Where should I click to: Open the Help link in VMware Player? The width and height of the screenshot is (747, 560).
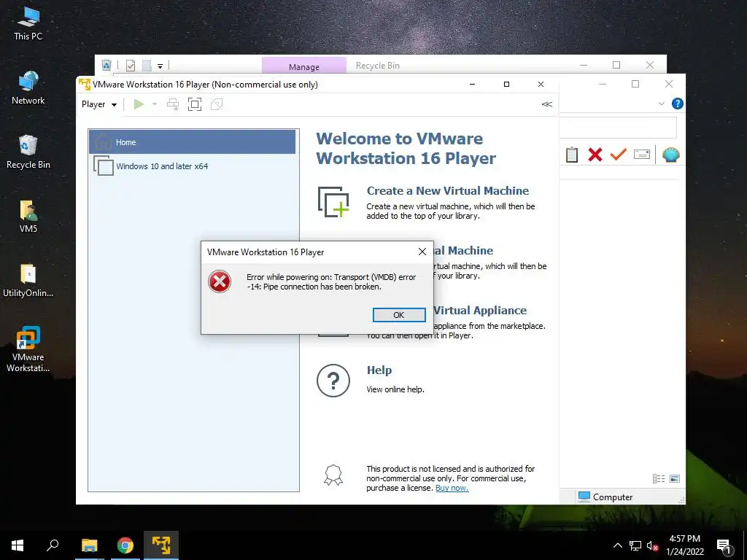379,370
